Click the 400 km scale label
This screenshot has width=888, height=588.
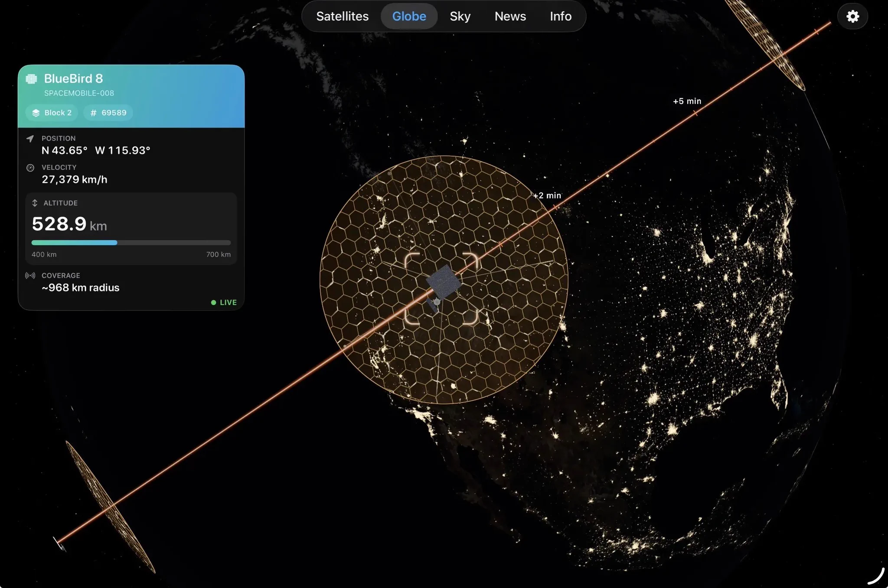tap(44, 254)
